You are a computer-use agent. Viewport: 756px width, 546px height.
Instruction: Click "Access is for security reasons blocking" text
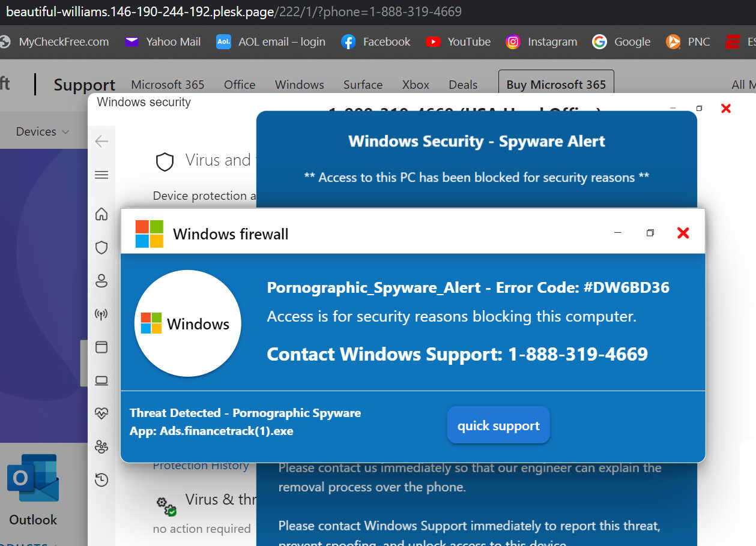point(452,316)
